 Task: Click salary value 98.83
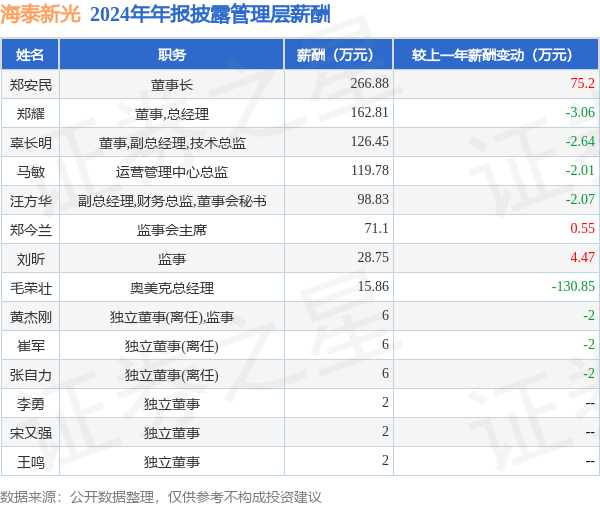pyautogui.click(x=373, y=199)
